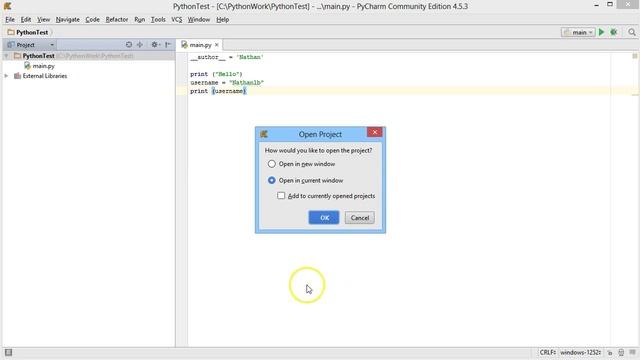The height and width of the screenshot is (360, 640).
Task: Change windows-1252 file encoding
Action: coord(580,352)
